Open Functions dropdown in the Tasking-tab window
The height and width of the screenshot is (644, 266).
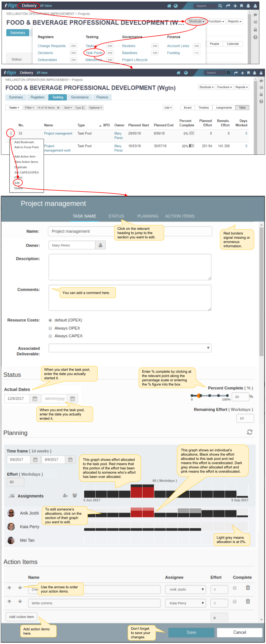[x=225, y=87]
